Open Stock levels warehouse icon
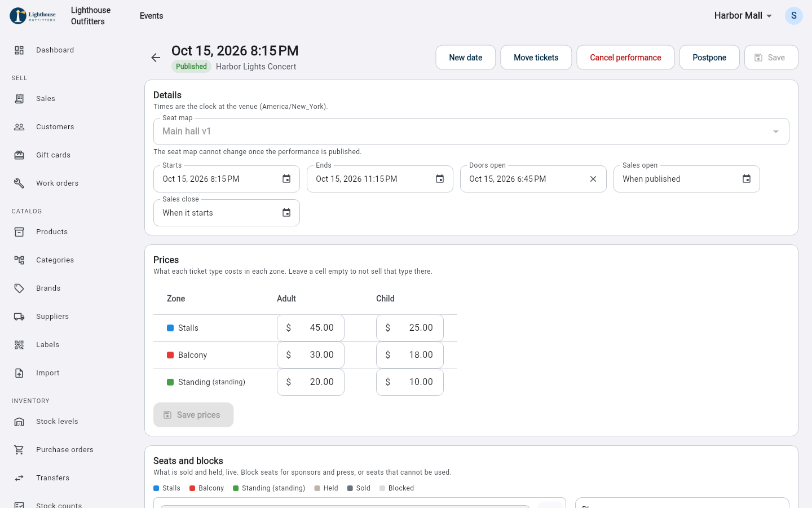Screen dimensions: 812x508 coord(19,422)
